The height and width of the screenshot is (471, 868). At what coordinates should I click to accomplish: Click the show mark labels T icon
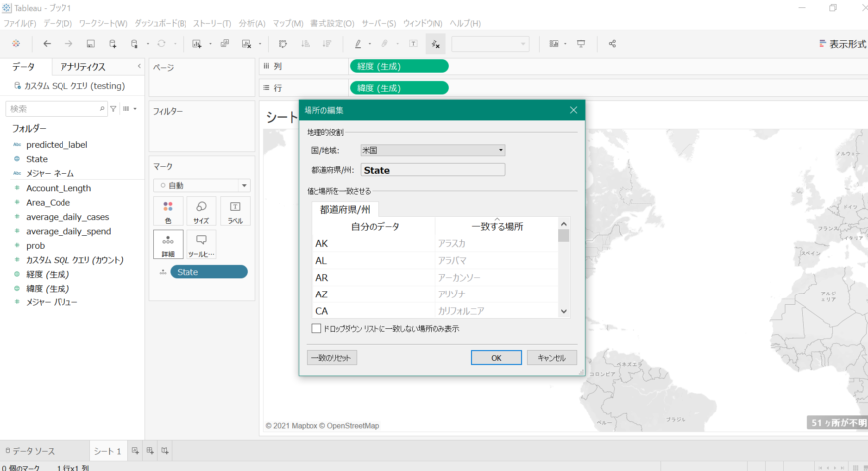[x=413, y=44]
